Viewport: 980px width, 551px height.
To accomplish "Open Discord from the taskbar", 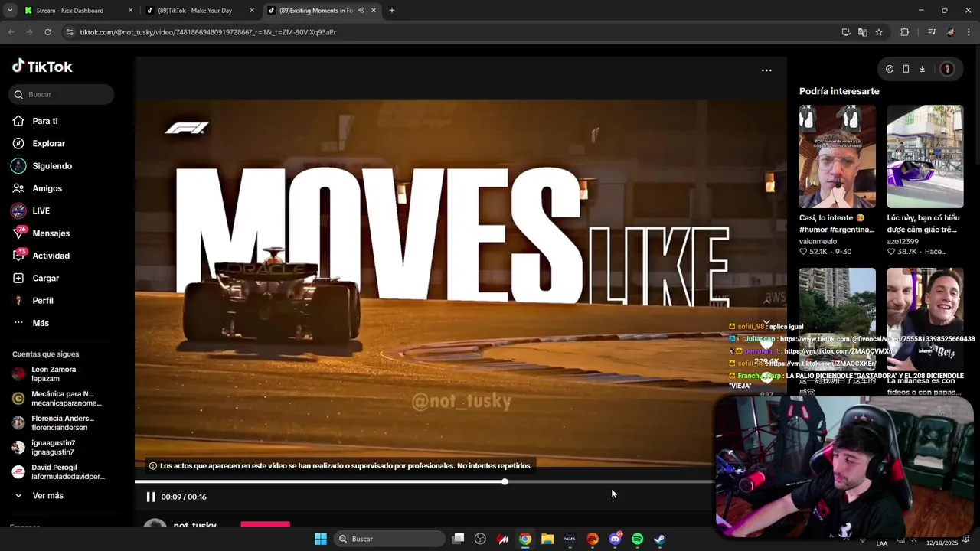I will tap(616, 539).
